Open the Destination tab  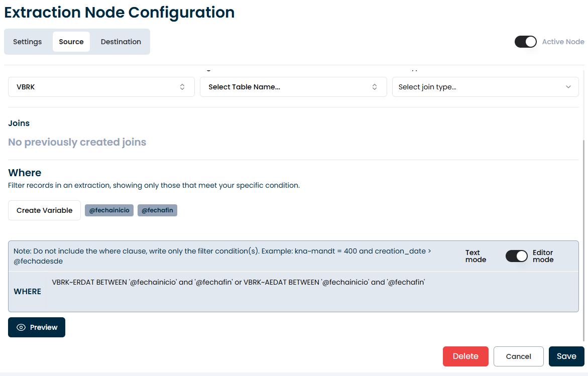[x=121, y=42]
